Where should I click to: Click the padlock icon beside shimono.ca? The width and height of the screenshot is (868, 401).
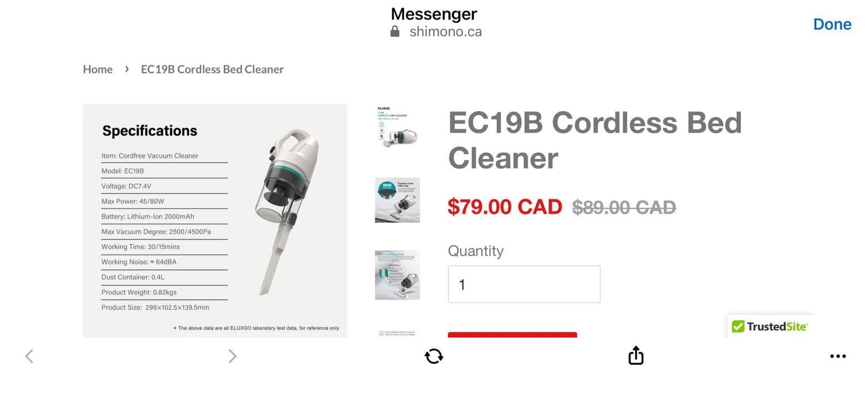tap(395, 32)
